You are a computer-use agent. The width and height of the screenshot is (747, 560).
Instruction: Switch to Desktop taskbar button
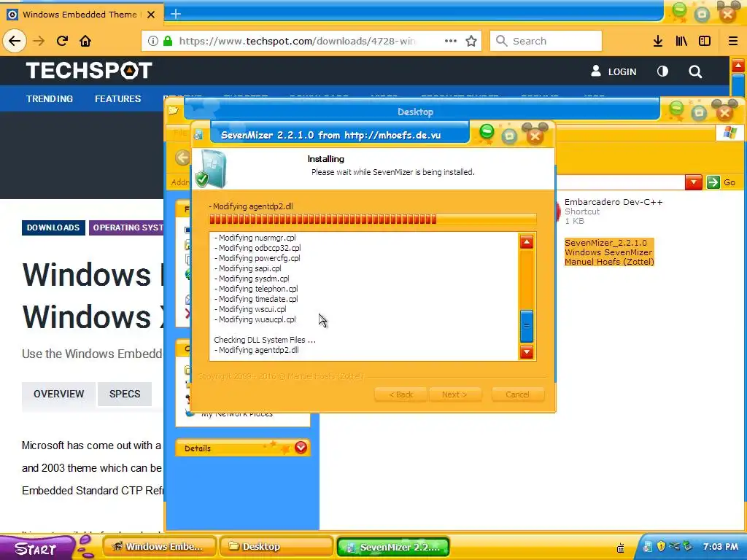point(276,547)
